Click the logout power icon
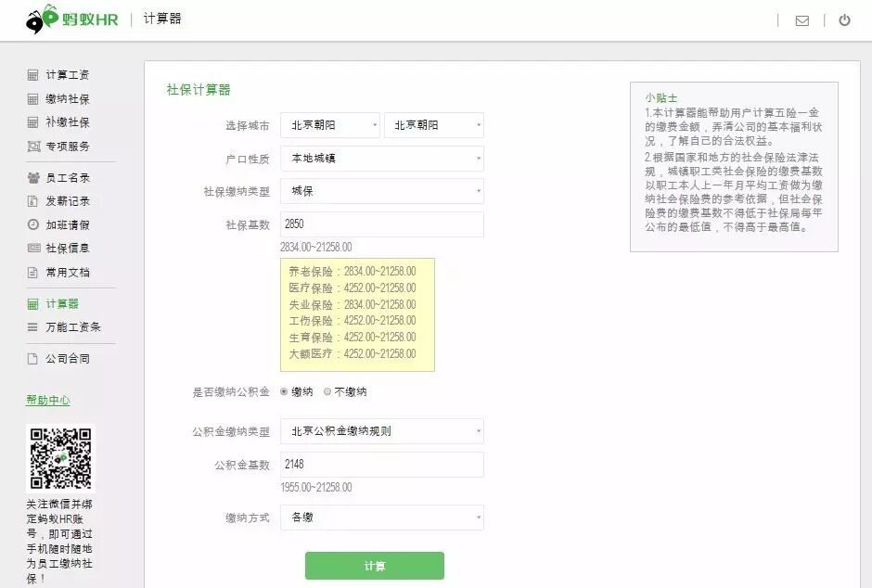Viewport: 872px width, 588px height. pyautogui.click(x=844, y=19)
